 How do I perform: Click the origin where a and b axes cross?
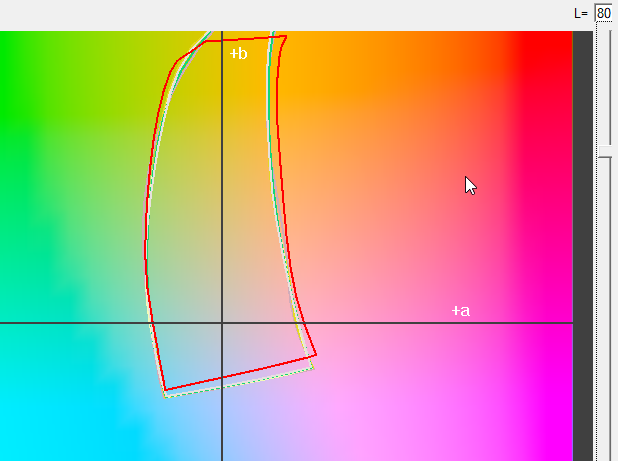[x=221, y=323]
